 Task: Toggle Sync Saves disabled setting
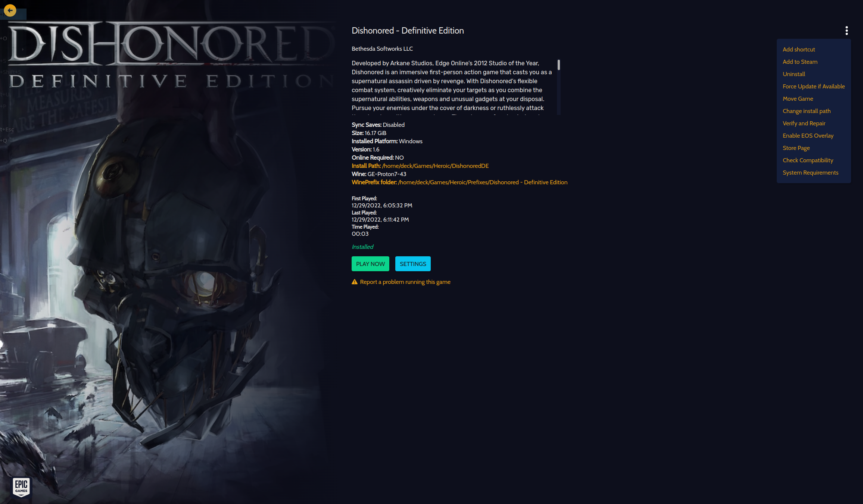(377, 124)
